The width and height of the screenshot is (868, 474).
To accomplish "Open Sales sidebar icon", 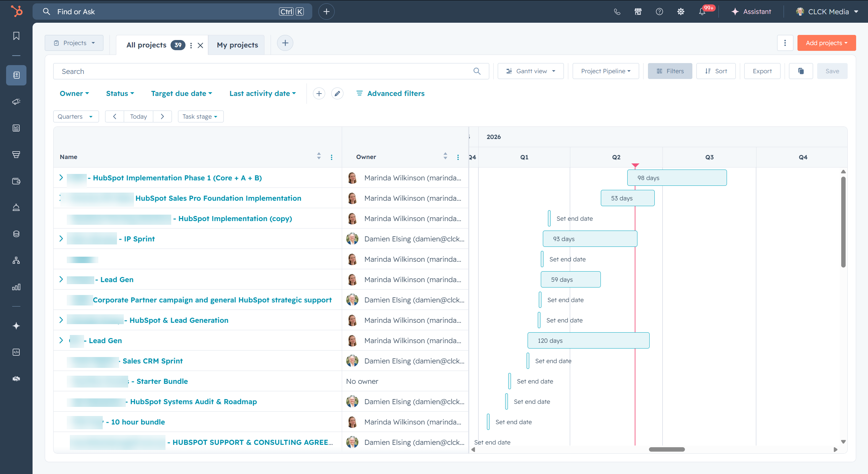I will [x=16, y=155].
